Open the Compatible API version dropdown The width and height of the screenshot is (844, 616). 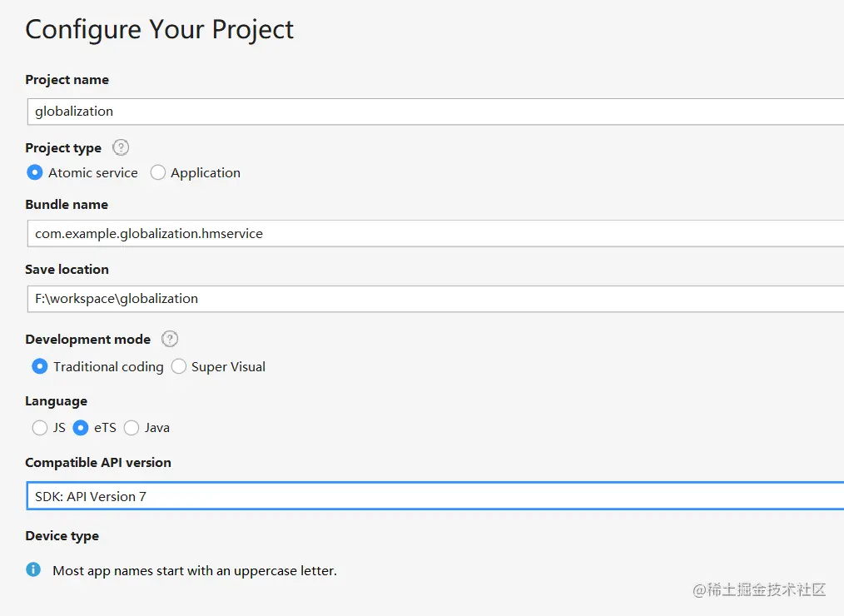pyautogui.click(x=434, y=496)
